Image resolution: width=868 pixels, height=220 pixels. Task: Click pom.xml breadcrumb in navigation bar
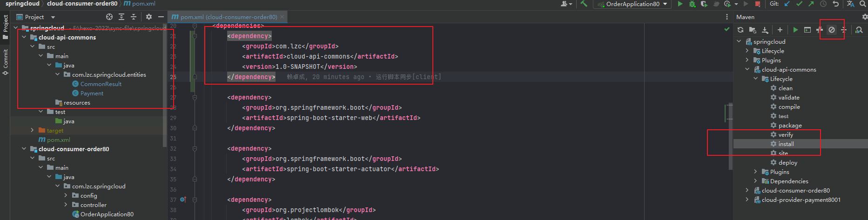[140, 4]
